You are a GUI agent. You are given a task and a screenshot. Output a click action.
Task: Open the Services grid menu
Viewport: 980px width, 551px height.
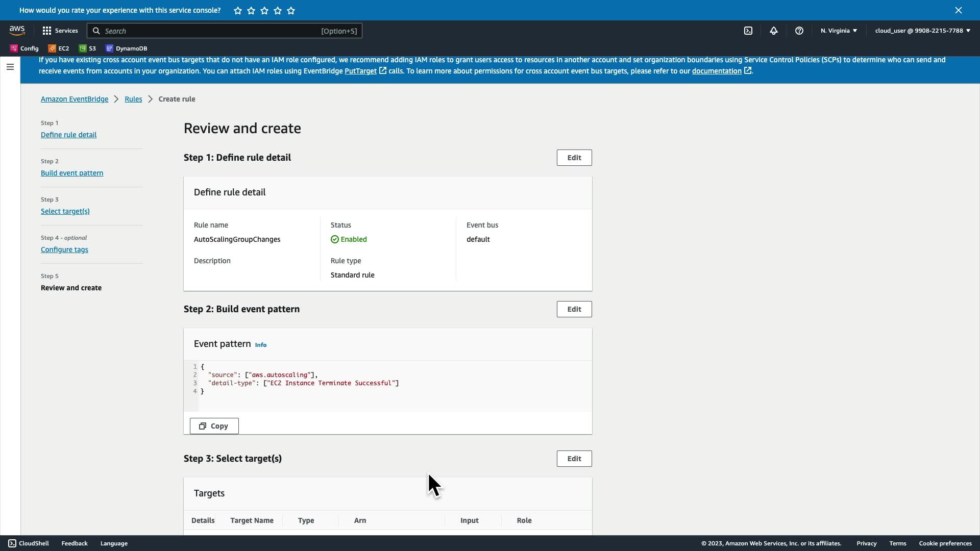[60, 31]
